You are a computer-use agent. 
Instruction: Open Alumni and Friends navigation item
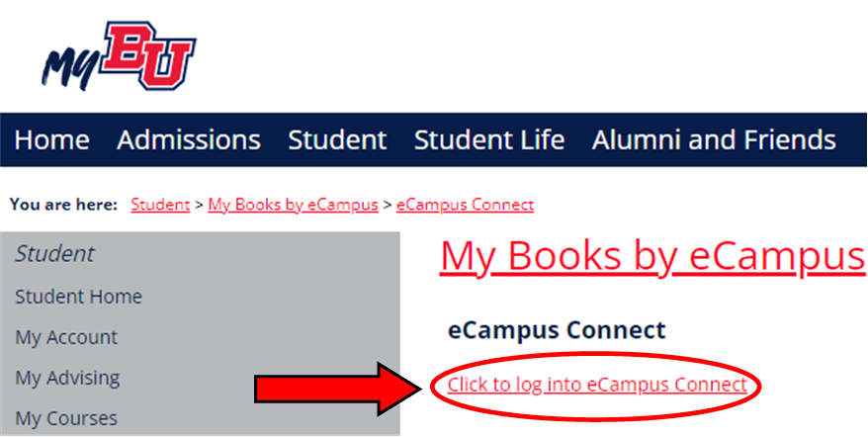(714, 140)
